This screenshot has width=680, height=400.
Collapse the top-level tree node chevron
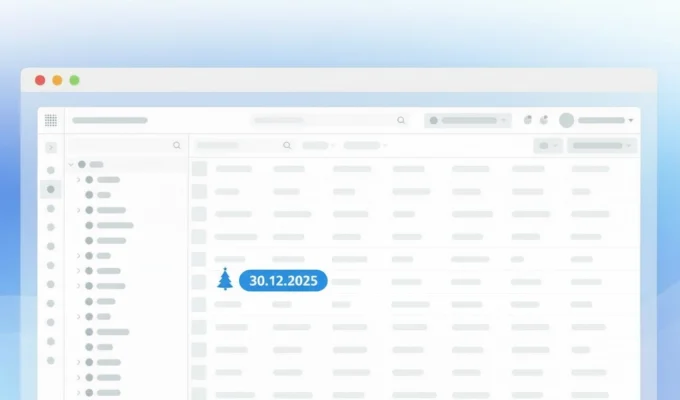(71, 164)
